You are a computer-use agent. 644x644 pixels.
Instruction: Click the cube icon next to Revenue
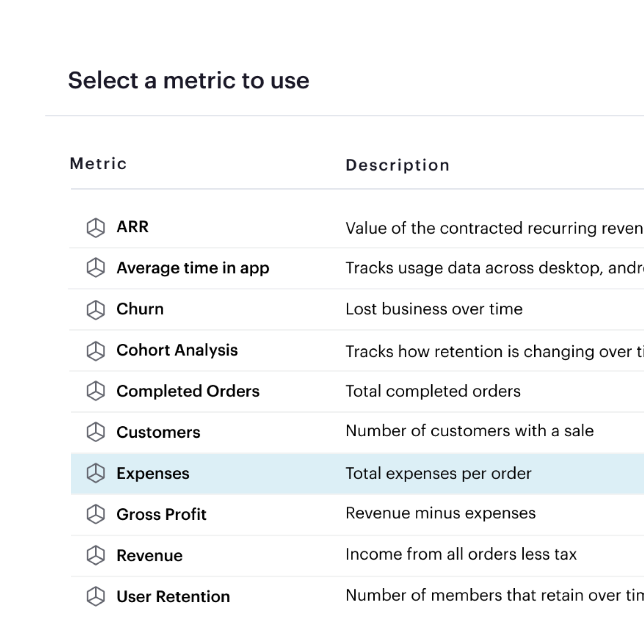click(x=96, y=555)
